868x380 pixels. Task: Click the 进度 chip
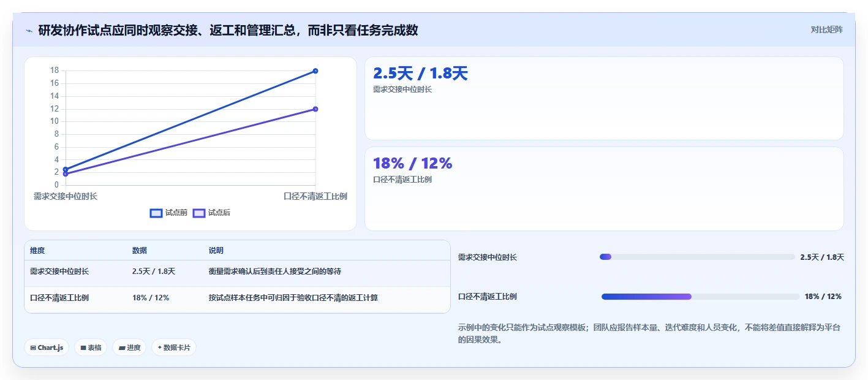(x=129, y=348)
